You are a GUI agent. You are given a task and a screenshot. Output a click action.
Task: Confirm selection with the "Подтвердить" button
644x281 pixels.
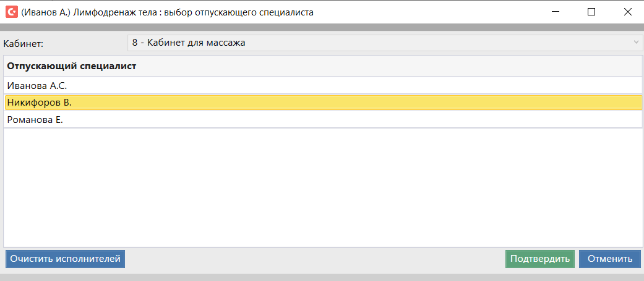tap(539, 259)
